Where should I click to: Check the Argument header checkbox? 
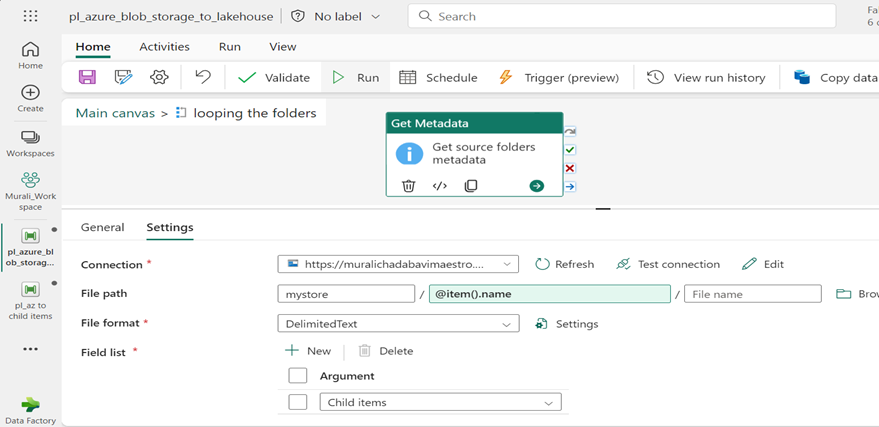coord(297,376)
